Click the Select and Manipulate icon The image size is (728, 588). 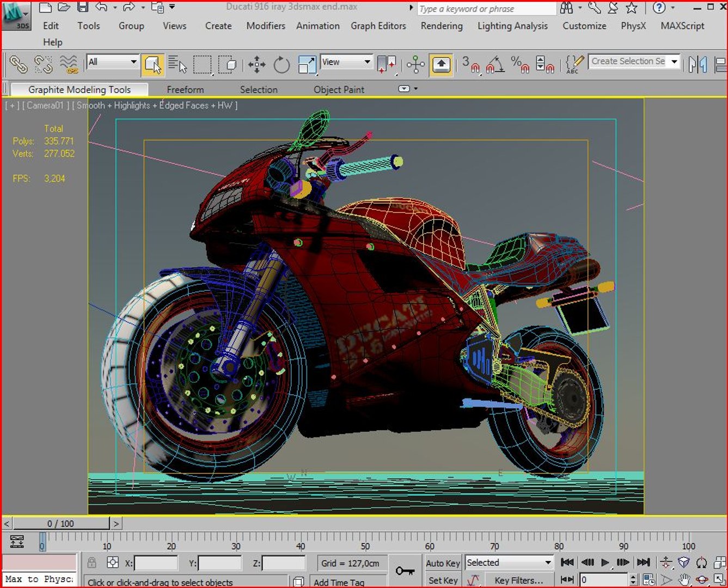click(415, 64)
